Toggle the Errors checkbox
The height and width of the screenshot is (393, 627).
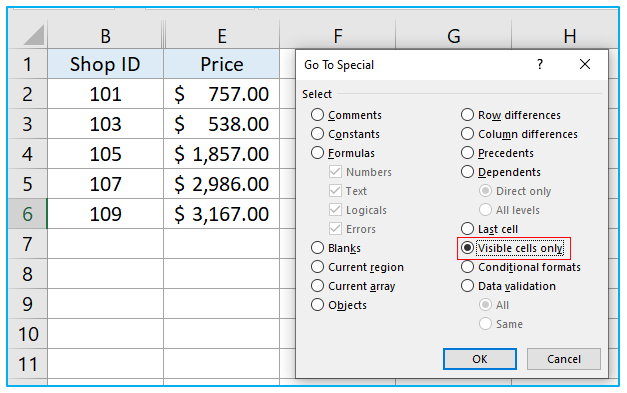pos(335,229)
